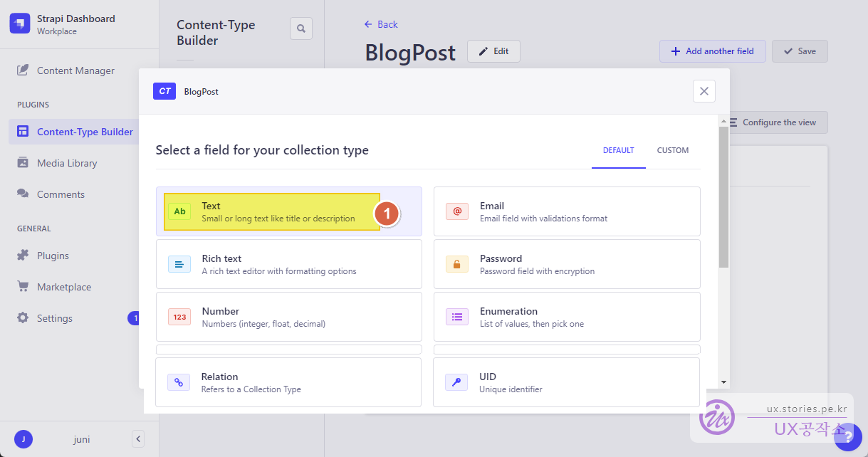This screenshot has width=868, height=457.
Task: Switch to the DEFAULT tab
Action: 618,150
